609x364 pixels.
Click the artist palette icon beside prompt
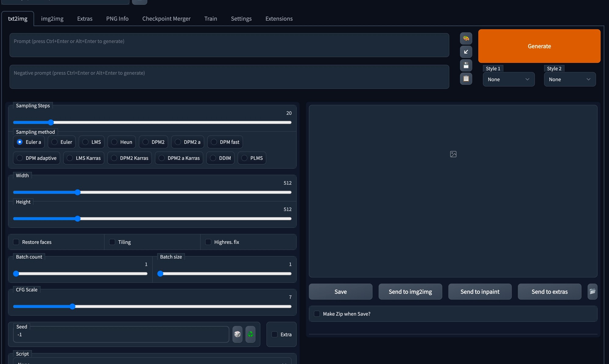[x=466, y=38]
